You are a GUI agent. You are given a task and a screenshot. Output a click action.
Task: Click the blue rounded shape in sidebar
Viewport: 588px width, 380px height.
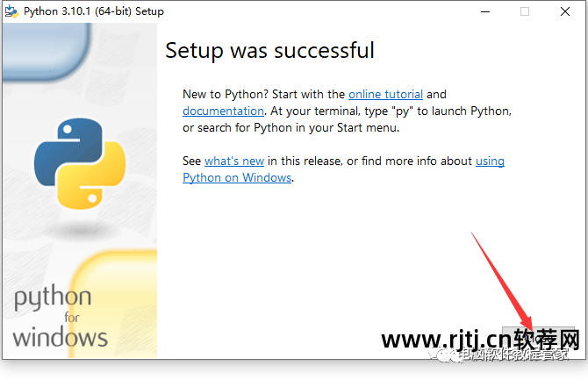(x=47, y=52)
